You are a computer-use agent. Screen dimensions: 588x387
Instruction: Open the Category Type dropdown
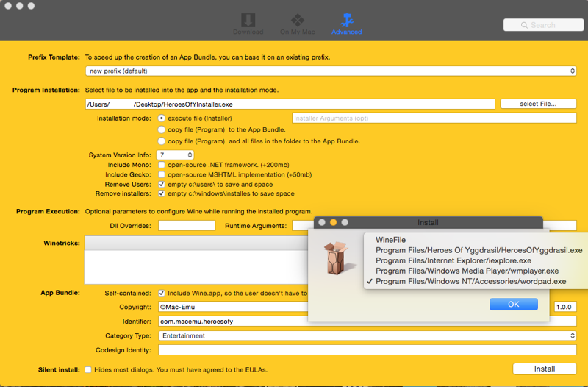pyautogui.click(x=367, y=335)
